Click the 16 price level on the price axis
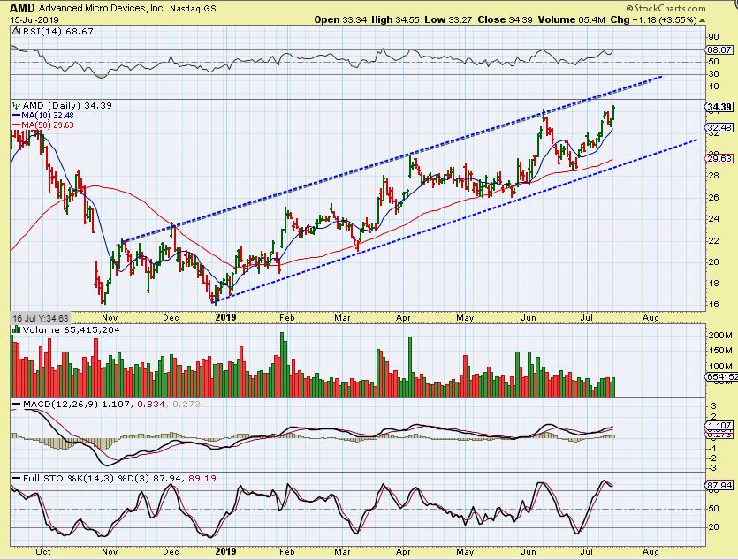Image resolution: width=738 pixels, height=560 pixels. click(713, 304)
